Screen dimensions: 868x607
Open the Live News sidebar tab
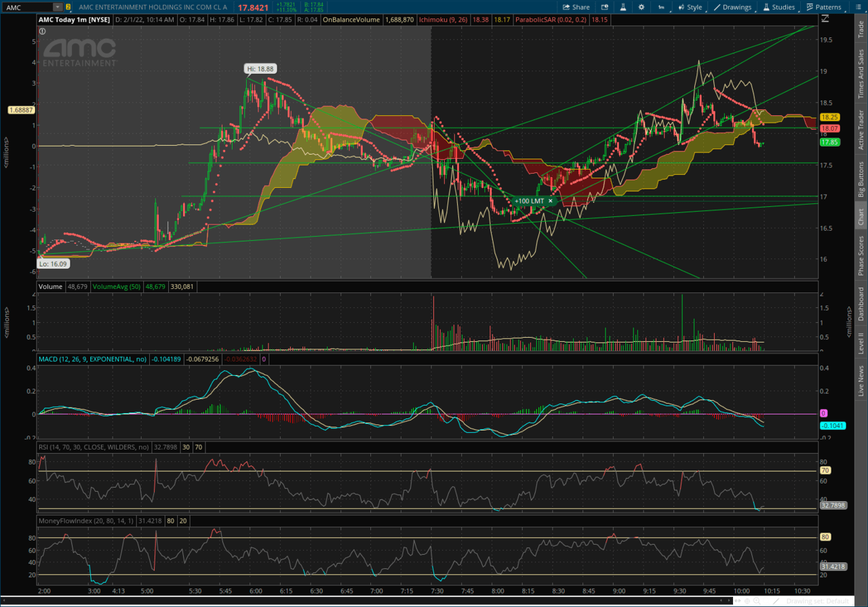click(x=861, y=380)
